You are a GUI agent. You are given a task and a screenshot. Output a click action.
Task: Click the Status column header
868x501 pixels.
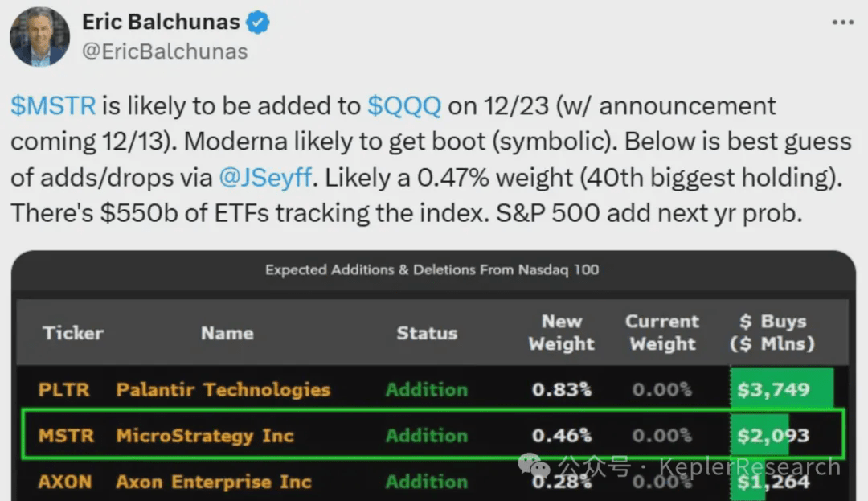(x=427, y=333)
